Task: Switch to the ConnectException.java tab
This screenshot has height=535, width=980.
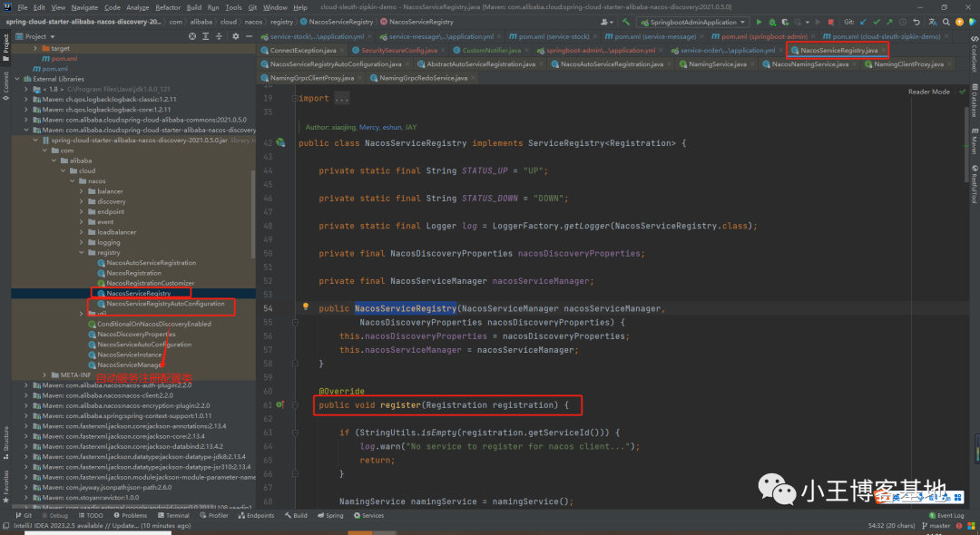Action: 302,51
